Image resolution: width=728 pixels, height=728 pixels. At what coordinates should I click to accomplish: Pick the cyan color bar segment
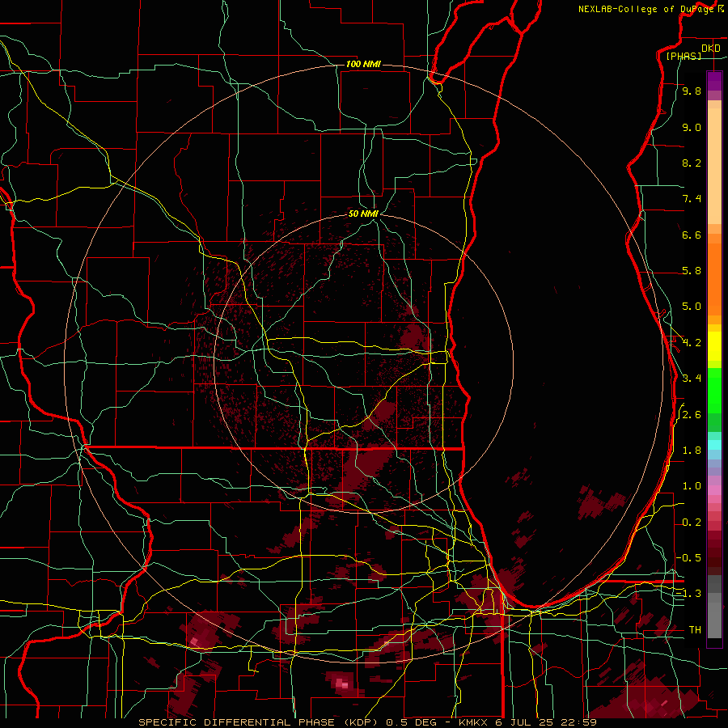point(714,445)
